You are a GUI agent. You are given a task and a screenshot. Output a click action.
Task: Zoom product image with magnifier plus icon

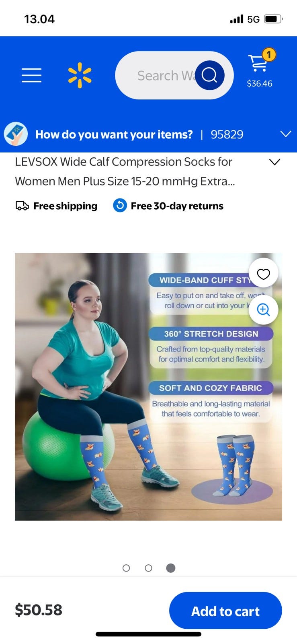[263, 310]
